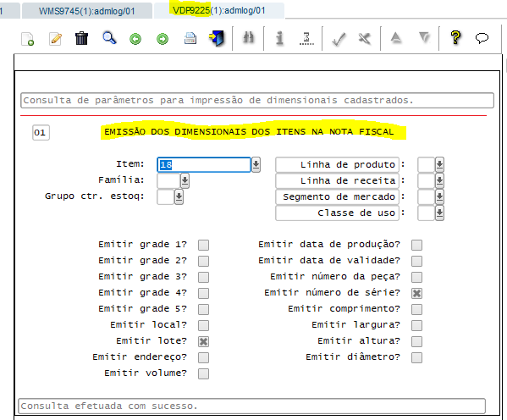Screen dimensions: 507x420
Task: Toggle Emitir grade 2 checkbox
Action: tap(203, 261)
